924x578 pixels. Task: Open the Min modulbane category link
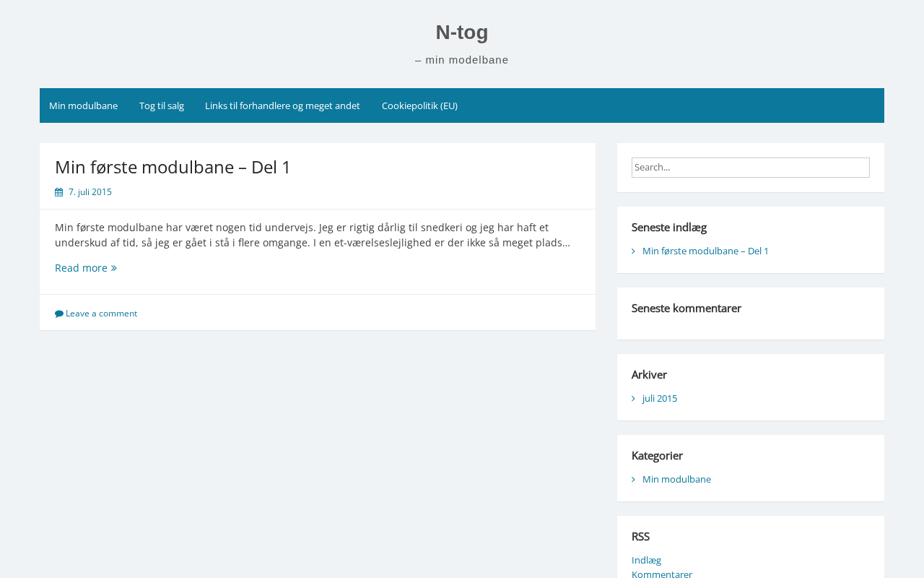click(676, 480)
